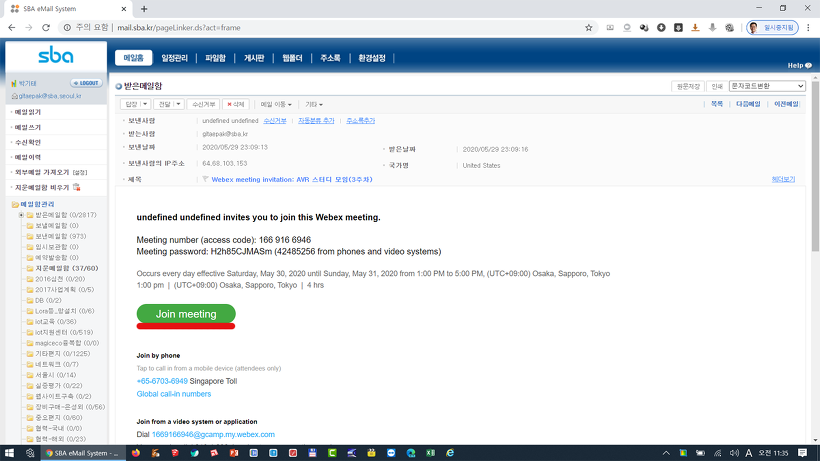Click the 헤더보기 link
This screenshot has width=820, height=461.
point(783,179)
